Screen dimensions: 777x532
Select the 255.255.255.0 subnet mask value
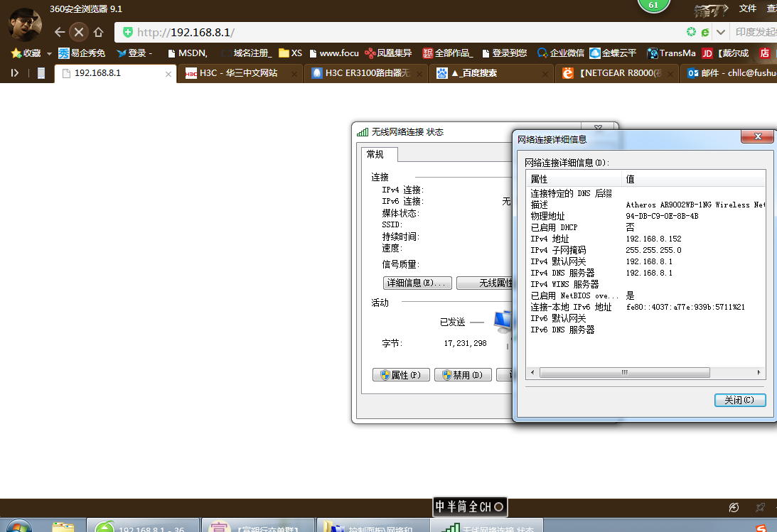coord(653,250)
